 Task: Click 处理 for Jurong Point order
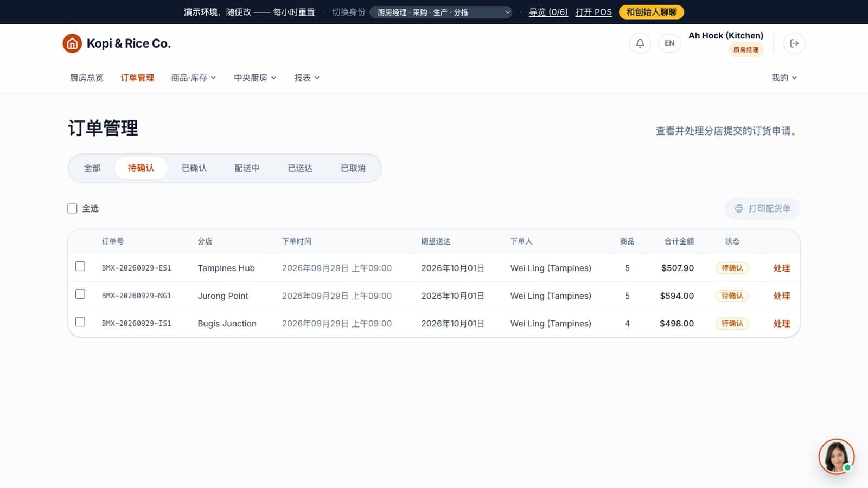(x=782, y=296)
